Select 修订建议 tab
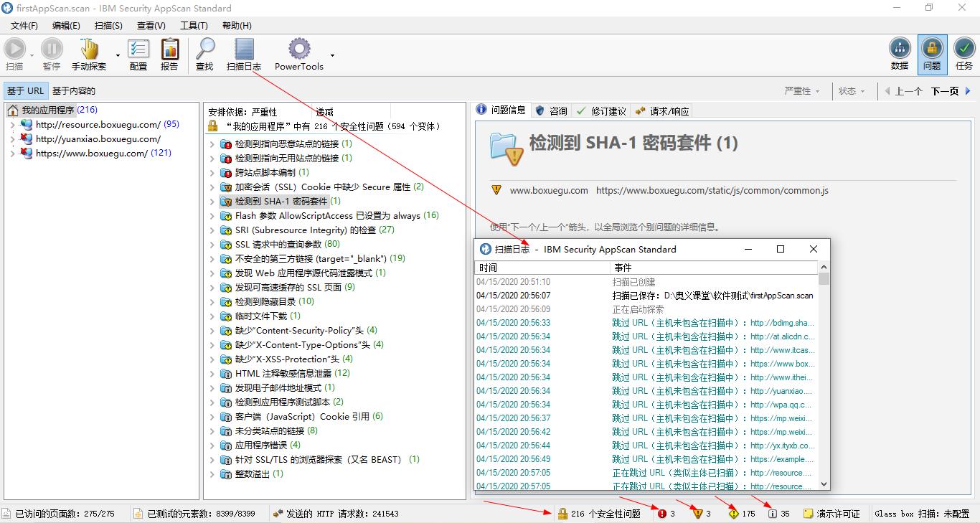Image resolution: width=980 pixels, height=523 pixels. pyautogui.click(x=601, y=110)
